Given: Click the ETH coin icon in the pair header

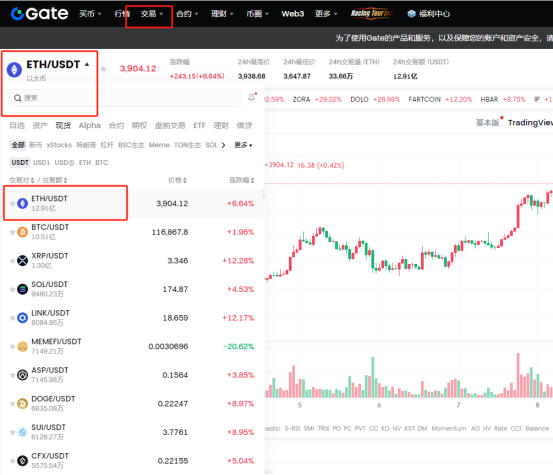Looking at the screenshot, I should (x=14, y=69).
